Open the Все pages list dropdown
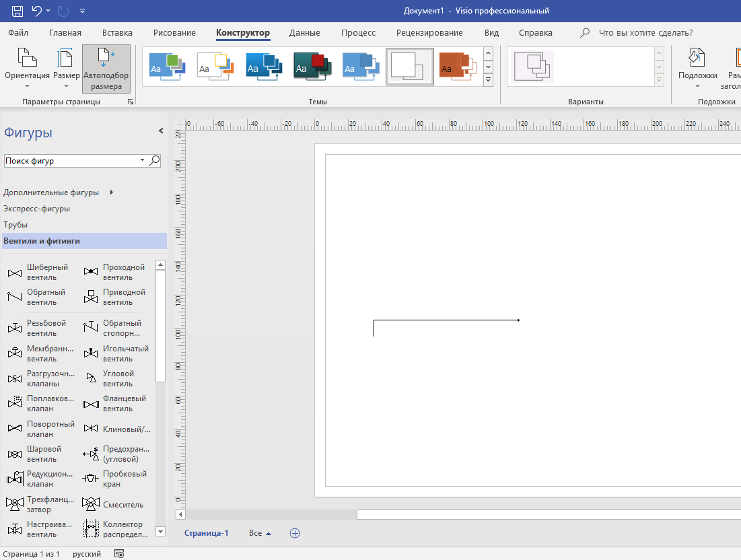741x560 pixels. (x=260, y=533)
